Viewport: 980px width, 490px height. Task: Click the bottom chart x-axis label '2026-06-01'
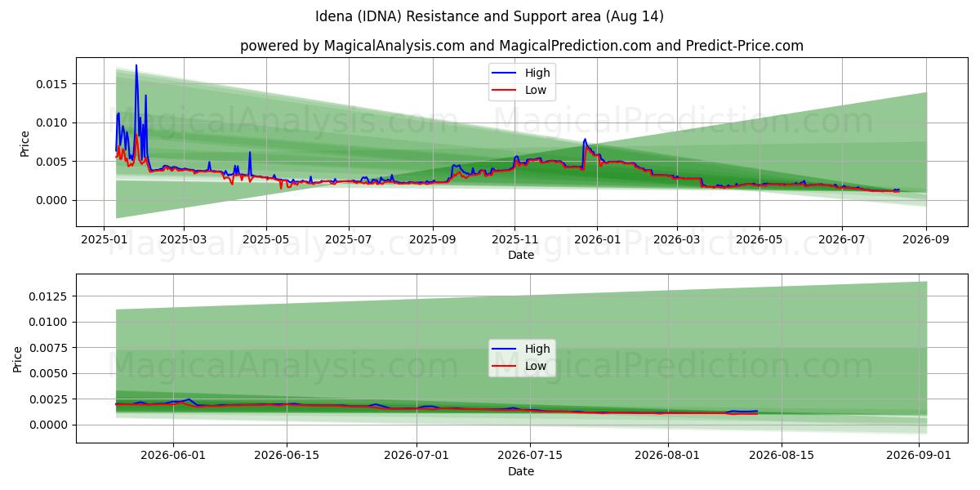click(173, 457)
